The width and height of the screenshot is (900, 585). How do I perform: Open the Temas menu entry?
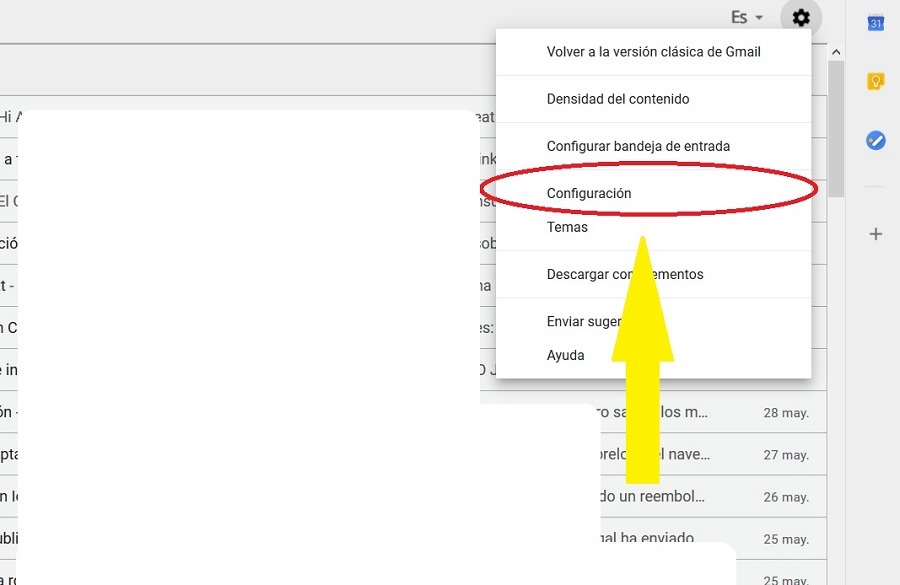coord(567,227)
